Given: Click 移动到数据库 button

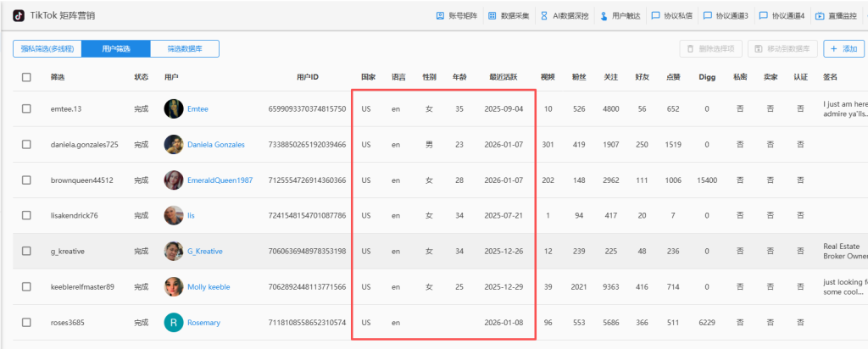Looking at the screenshot, I should 782,48.
